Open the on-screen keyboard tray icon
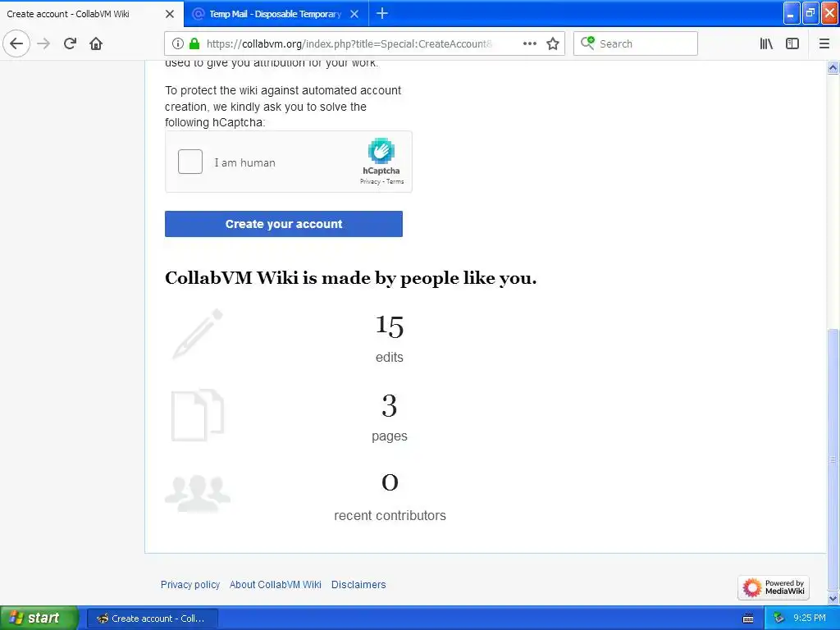This screenshot has height=630, width=840. point(748,619)
